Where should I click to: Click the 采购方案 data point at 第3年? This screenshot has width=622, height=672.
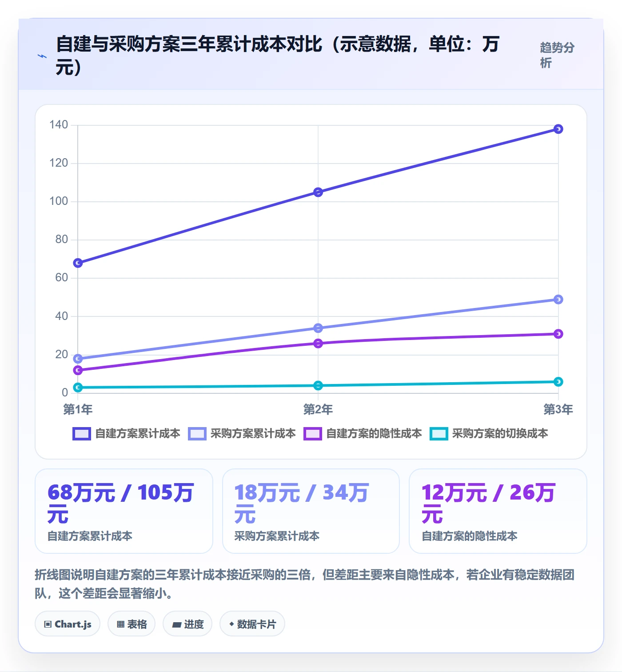(x=558, y=300)
